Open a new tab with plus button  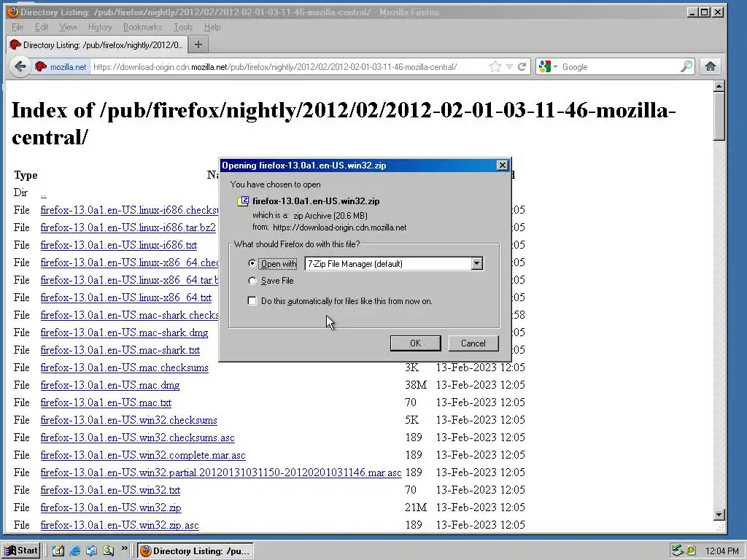click(198, 44)
